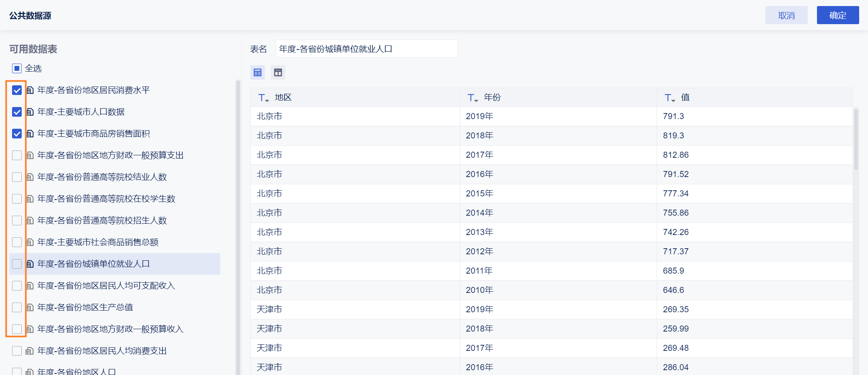Click table icon beside 年度-主要城市人口数据

[30, 112]
